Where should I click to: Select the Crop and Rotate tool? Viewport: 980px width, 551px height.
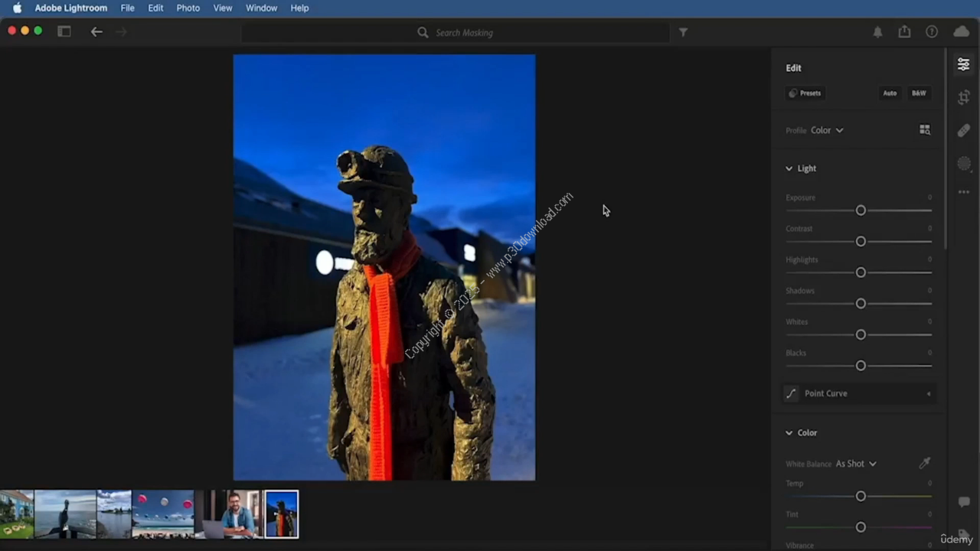click(x=963, y=98)
